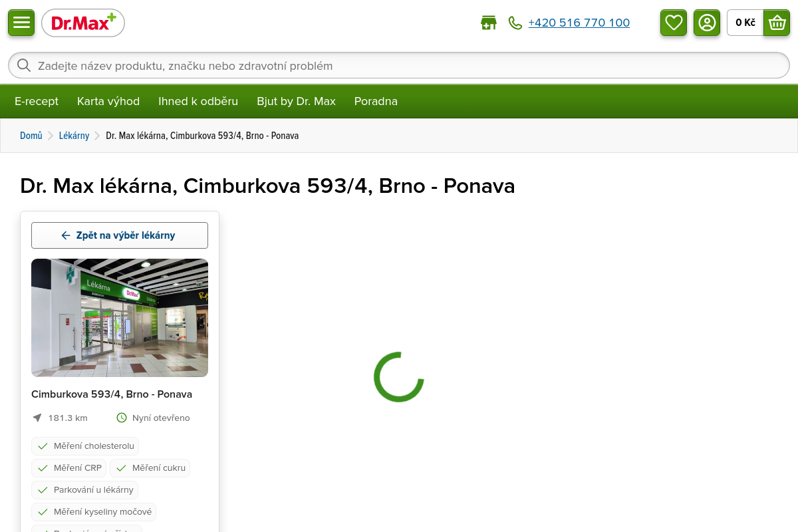Image resolution: width=798 pixels, height=532 pixels.
Task: Click the search magnifier icon
Action: point(24,65)
